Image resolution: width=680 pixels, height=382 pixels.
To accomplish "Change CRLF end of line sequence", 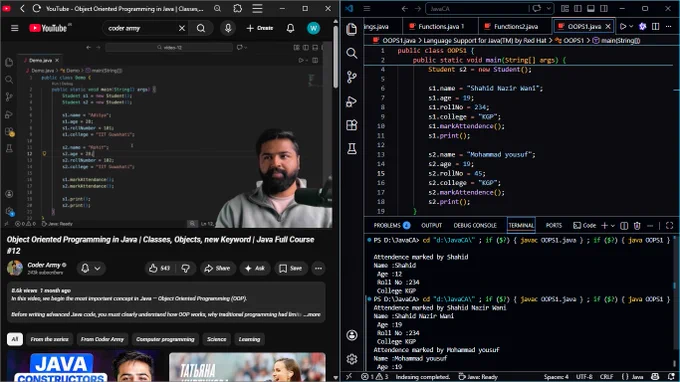I will coord(606,376).
